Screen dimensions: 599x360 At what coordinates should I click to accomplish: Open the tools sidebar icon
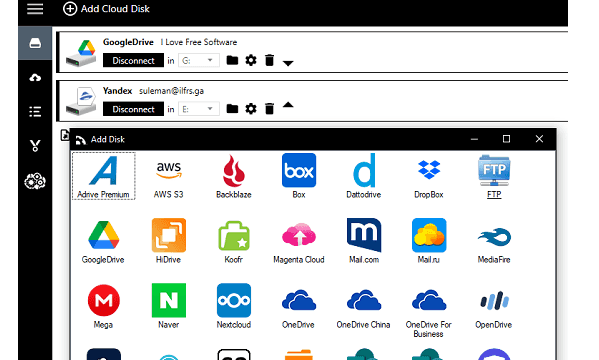(x=35, y=146)
